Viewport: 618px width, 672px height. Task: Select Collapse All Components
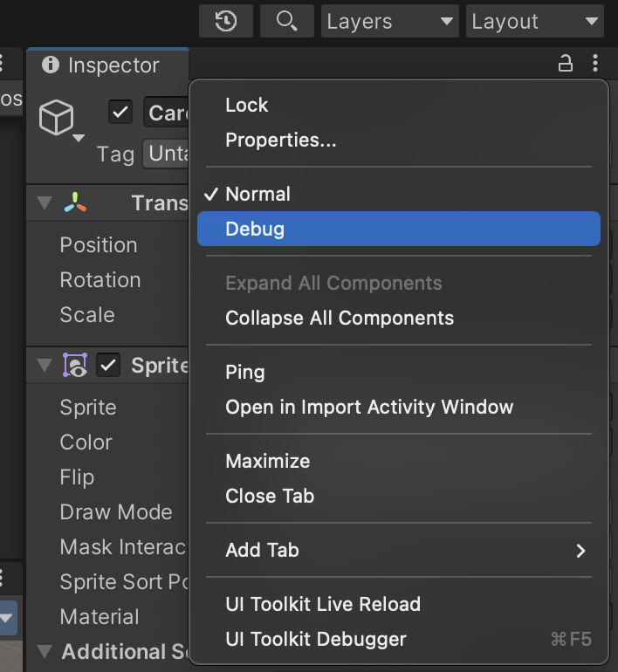click(x=340, y=318)
